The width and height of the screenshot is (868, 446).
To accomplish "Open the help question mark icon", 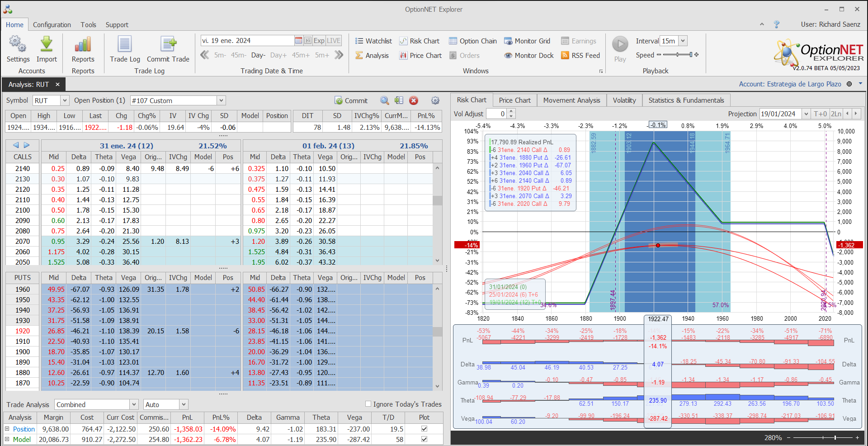I will pyautogui.click(x=777, y=24).
